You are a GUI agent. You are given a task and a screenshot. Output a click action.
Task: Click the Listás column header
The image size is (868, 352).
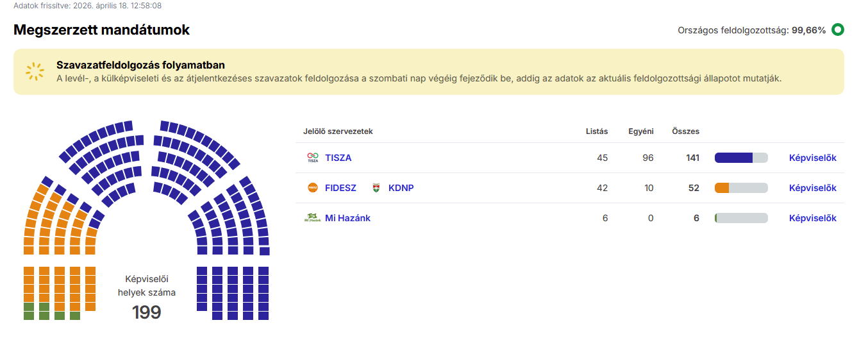tap(597, 131)
